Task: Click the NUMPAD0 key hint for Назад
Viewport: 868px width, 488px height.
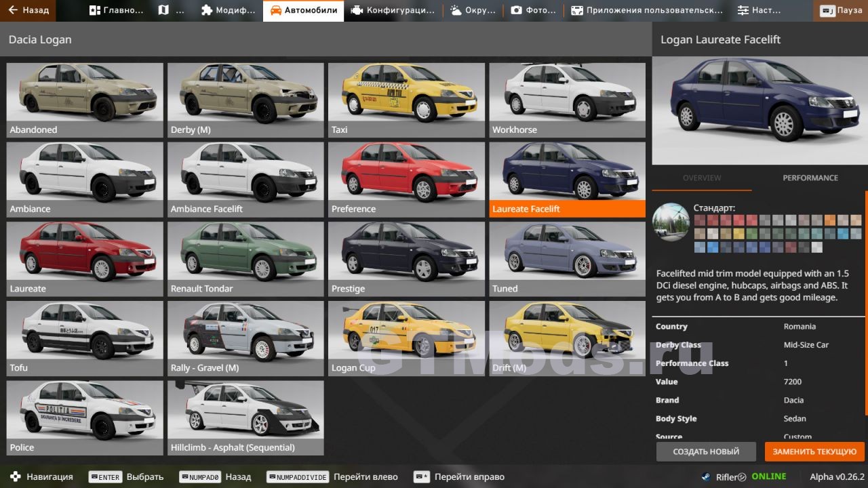Action: (x=200, y=477)
